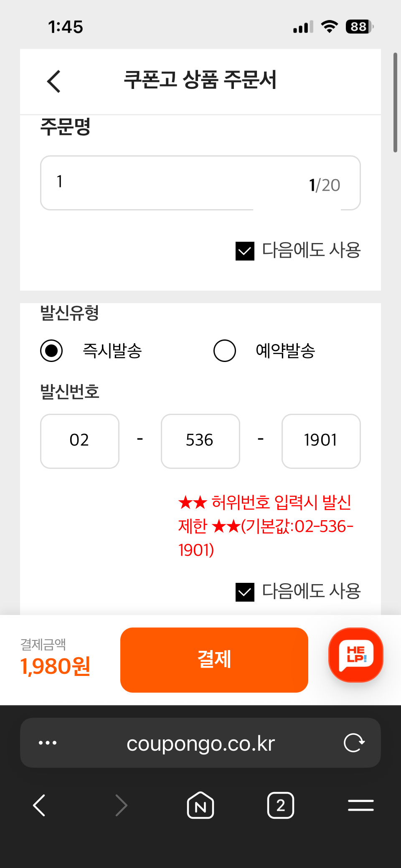Edit the 536 phone number field
This screenshot has width=401, height=868.
[x=200, y=441]
